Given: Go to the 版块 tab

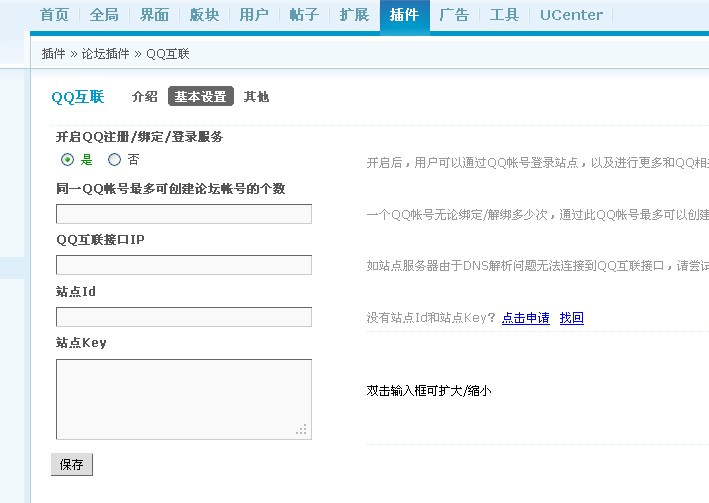Looking at the screenshot, I should coord(204,15).
